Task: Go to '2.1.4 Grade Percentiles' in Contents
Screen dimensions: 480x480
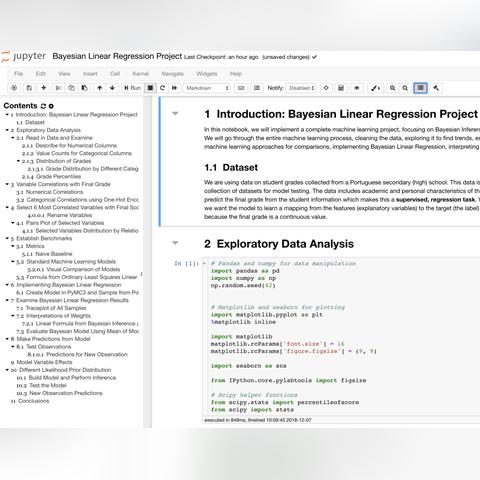Action: 51,176
